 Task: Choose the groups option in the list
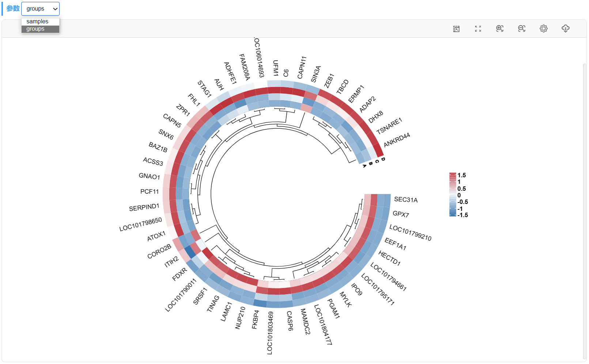tap(40, 29)
